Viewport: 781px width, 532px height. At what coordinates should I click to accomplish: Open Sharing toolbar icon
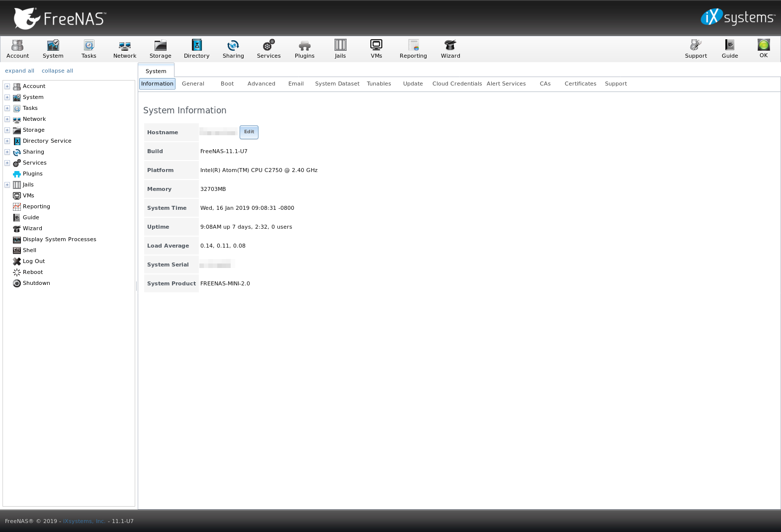233,49
